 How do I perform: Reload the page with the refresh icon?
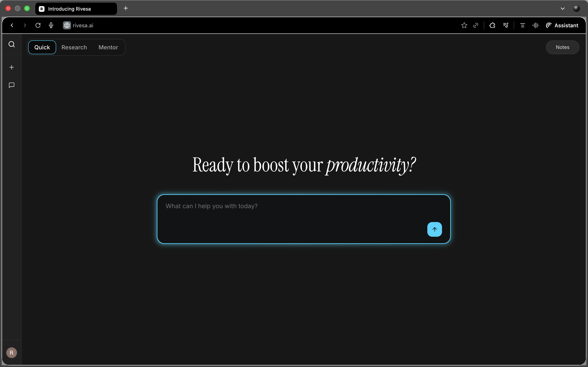(x=38, y=25)
